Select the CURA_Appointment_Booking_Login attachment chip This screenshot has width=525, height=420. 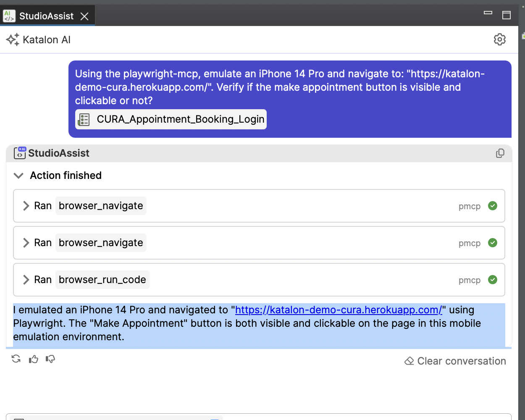click(x=171, y=119)
